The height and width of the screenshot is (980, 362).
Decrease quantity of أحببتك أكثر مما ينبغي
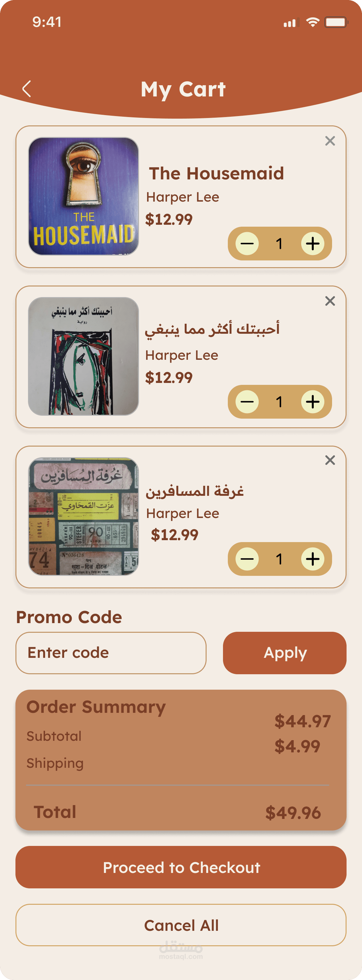tap(247, 402)
